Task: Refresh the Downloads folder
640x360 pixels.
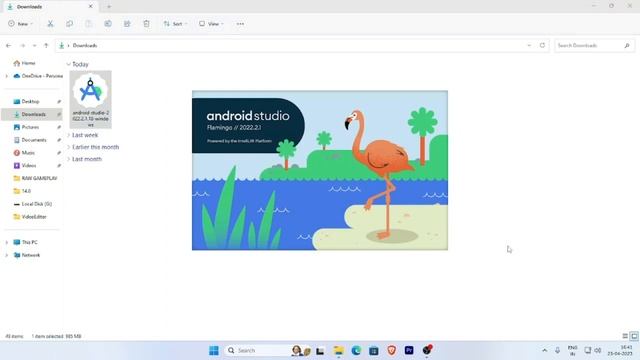Action: 542,45
